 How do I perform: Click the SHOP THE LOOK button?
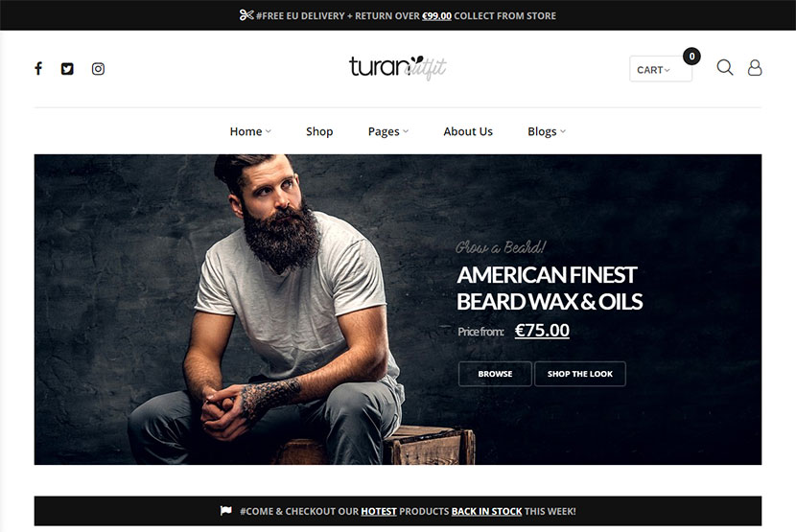click(580, 374)
